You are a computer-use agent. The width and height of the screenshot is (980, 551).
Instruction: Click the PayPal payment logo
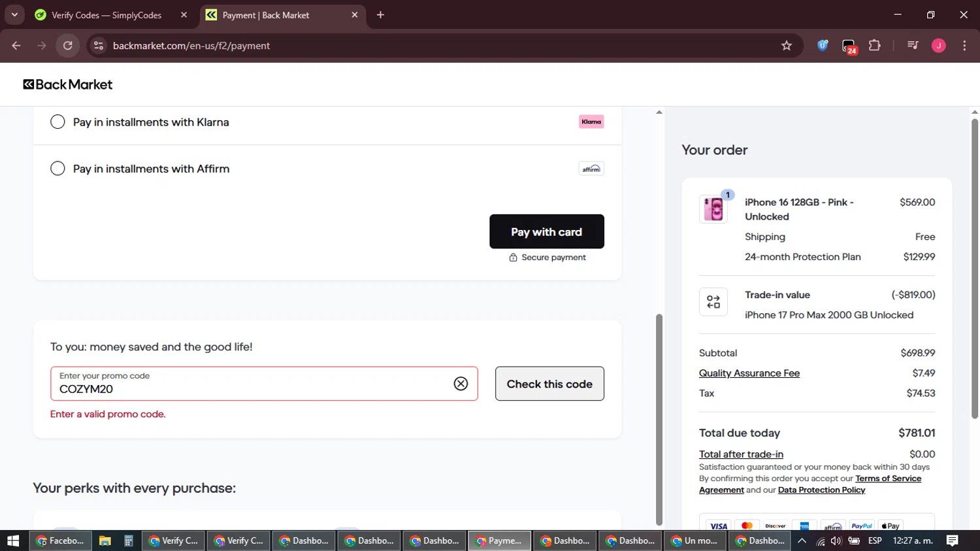(862, 526)
